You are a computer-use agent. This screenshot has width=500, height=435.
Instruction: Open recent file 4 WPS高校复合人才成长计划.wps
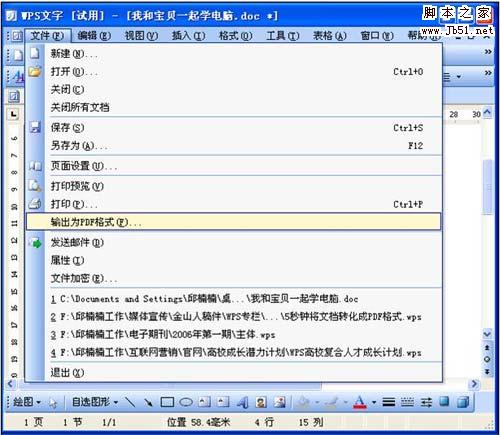tap(234, 352)
